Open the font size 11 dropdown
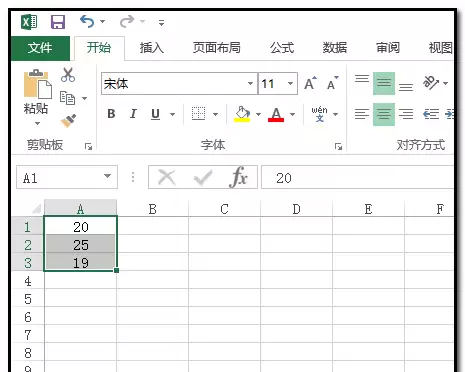 290,83
